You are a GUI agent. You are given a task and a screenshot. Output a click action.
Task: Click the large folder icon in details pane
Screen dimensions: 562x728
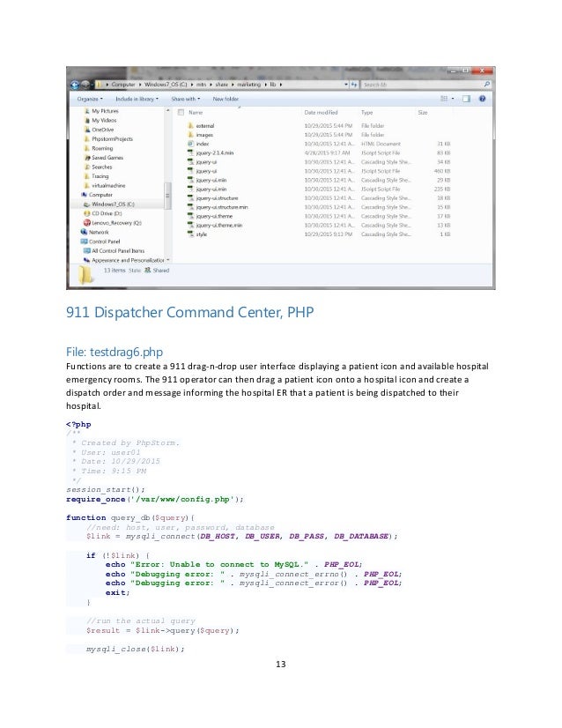tap(85, 275)
